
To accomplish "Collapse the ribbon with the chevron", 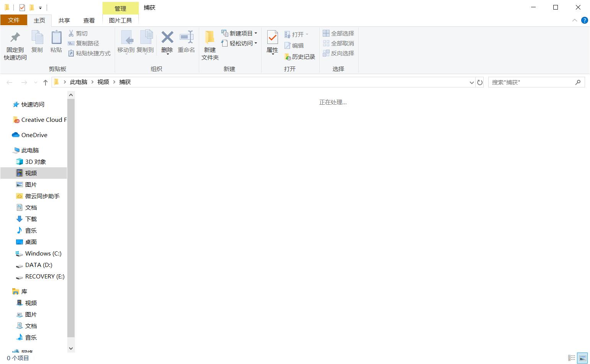I will 574,20.
